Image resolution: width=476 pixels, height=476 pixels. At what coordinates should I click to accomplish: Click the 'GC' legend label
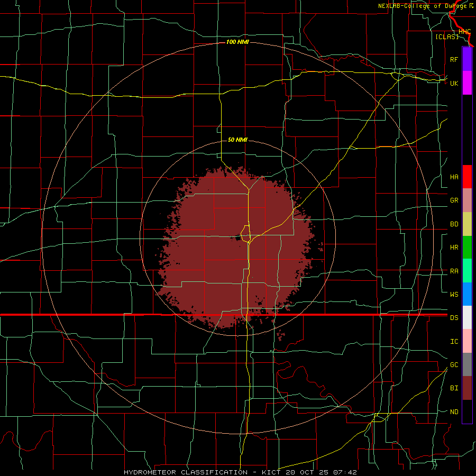[454, 364]
